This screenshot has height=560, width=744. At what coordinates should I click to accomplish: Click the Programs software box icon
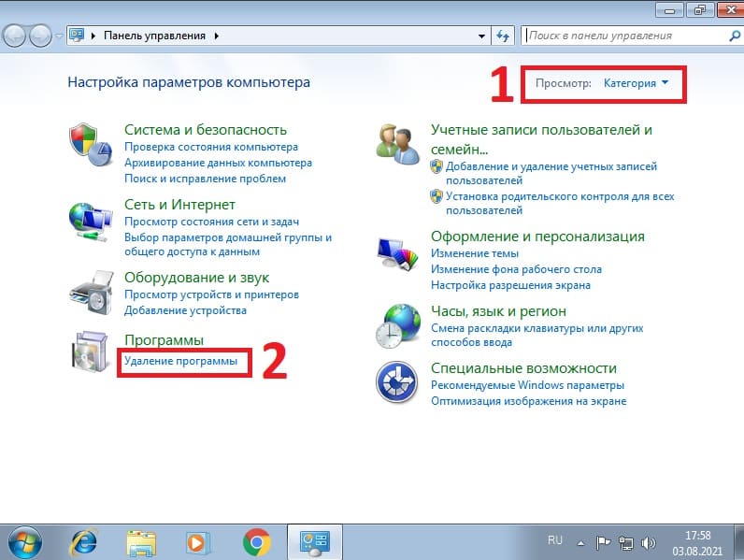(x=90, y=352)
